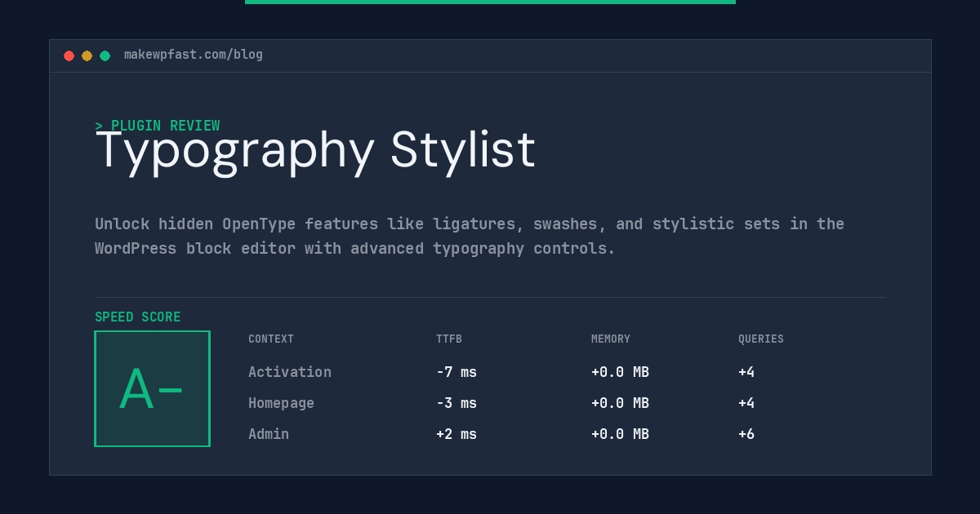Click the red close dot
The width and height of the screenshot is (980, 514).
pyautogui.click(x=69, y=55)
